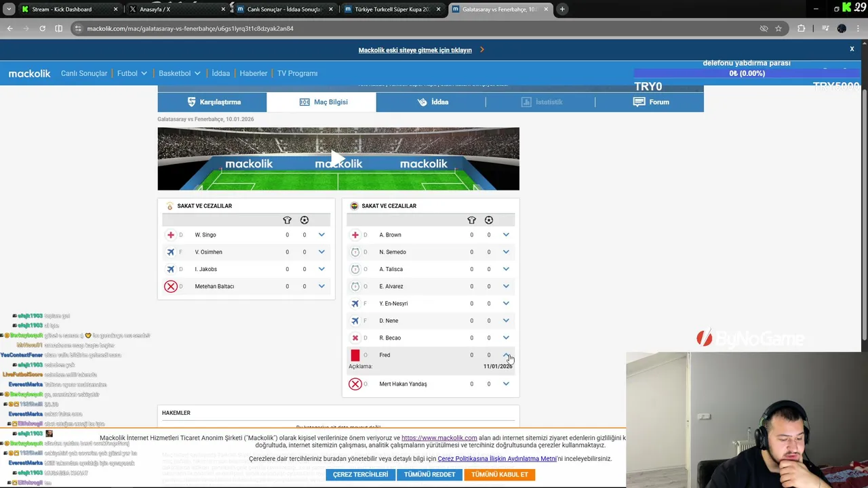This screenshot has width=868, height=488.
Task: Click Fenerbahçe panel jersey column icon
Action: pyautogui.click(x=471, y=220)
